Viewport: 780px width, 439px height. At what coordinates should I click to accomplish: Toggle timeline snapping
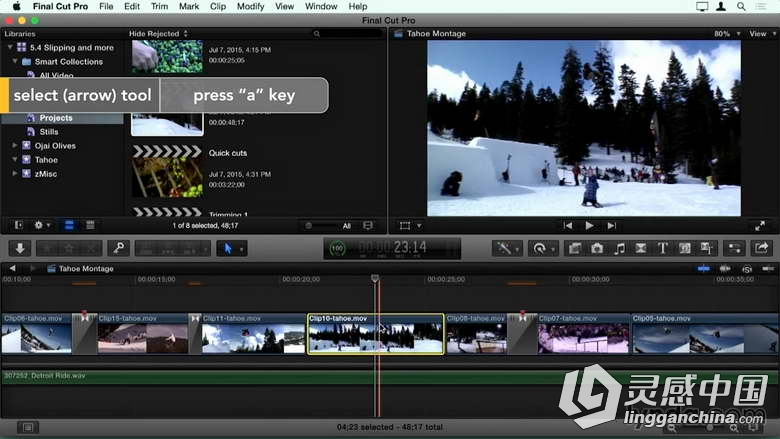point(768,268)
